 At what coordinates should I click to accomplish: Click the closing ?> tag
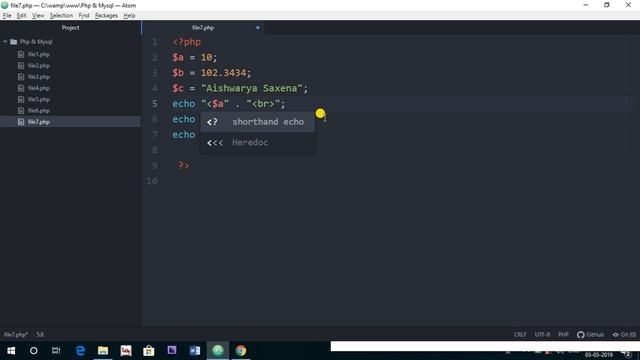[x=184, y=165]
